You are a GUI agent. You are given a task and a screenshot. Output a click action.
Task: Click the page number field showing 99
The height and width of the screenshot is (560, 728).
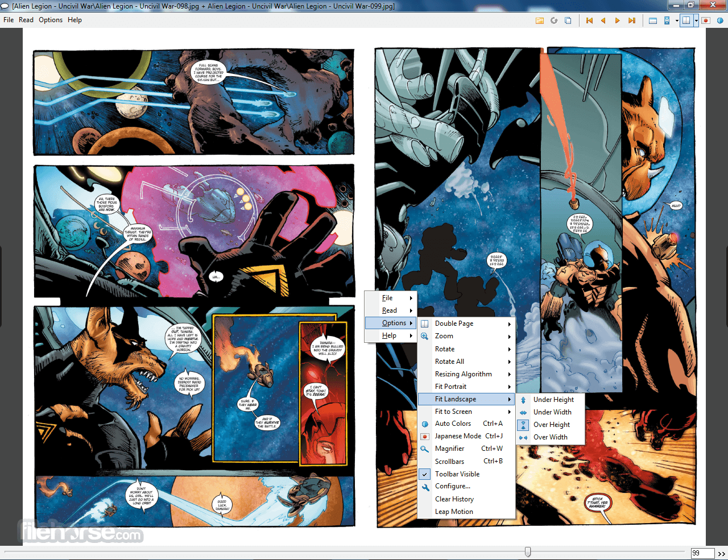pyautogui.click(x=702, y=553)
